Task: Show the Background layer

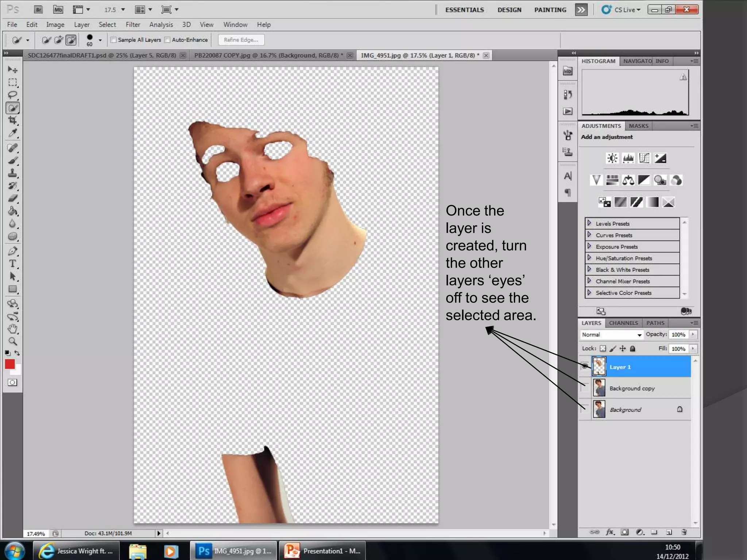Action: (x=585, y=409)
